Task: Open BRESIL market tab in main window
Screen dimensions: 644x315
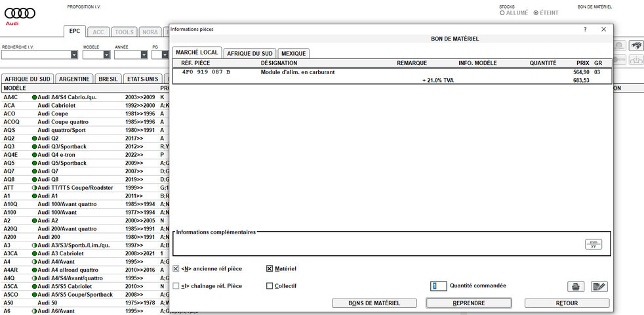Action: pyautogui.click(x=108, y=79)
